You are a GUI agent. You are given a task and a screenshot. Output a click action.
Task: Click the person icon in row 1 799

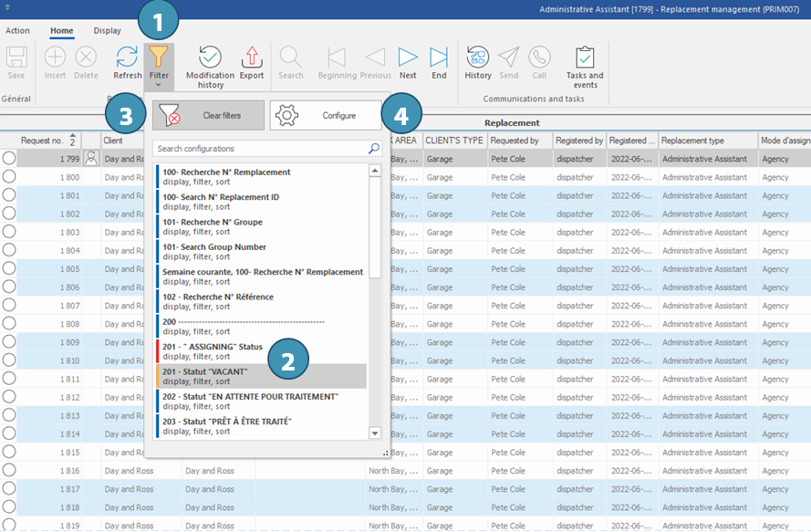pos(91,159)
